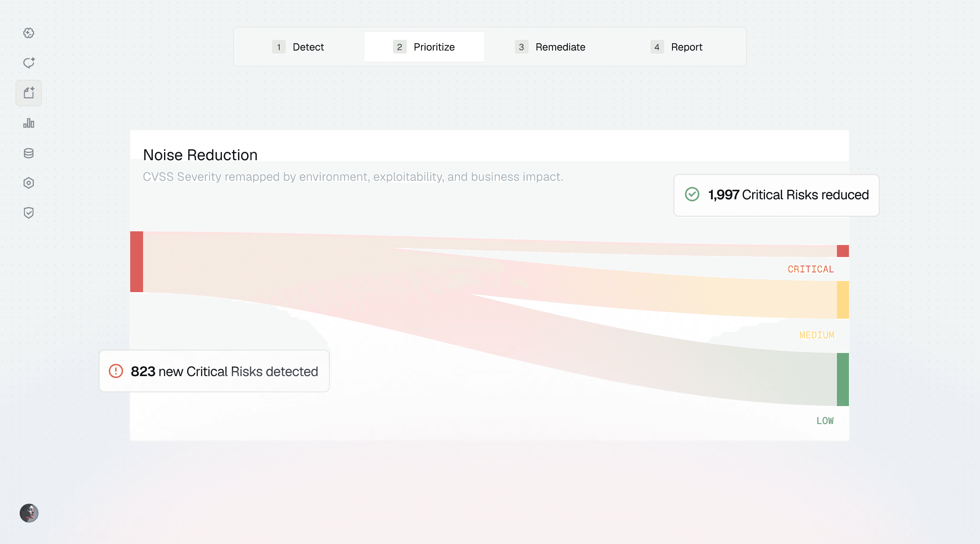Click the chat sparkle sidebar icon
Screen dimensions: 980x544
tap(29, 63)
